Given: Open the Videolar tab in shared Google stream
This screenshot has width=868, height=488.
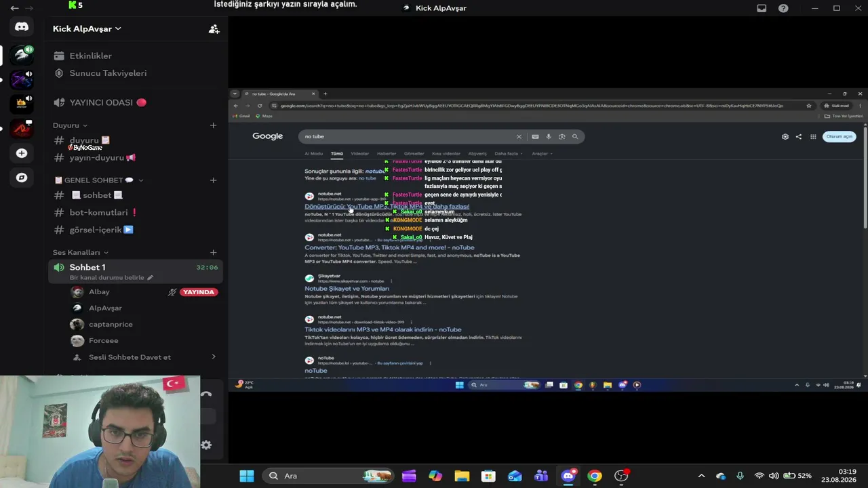Looking at the screenshot, I should 359,154.
